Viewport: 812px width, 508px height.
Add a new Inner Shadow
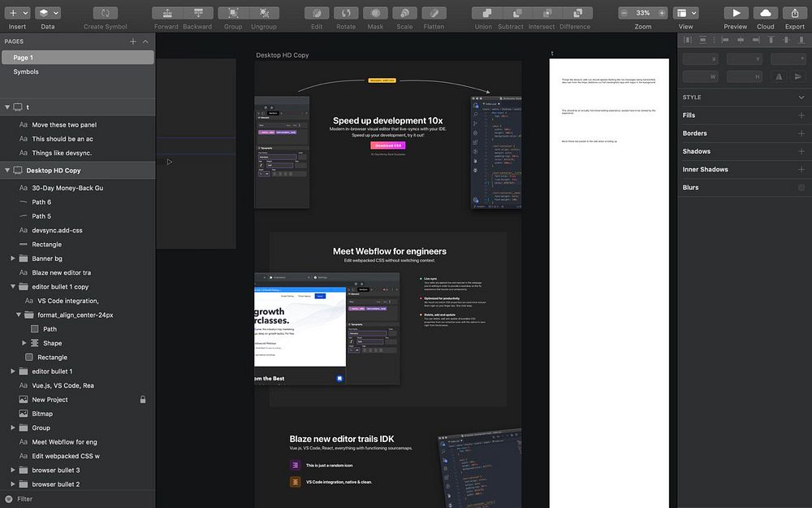tap(801, 170)
